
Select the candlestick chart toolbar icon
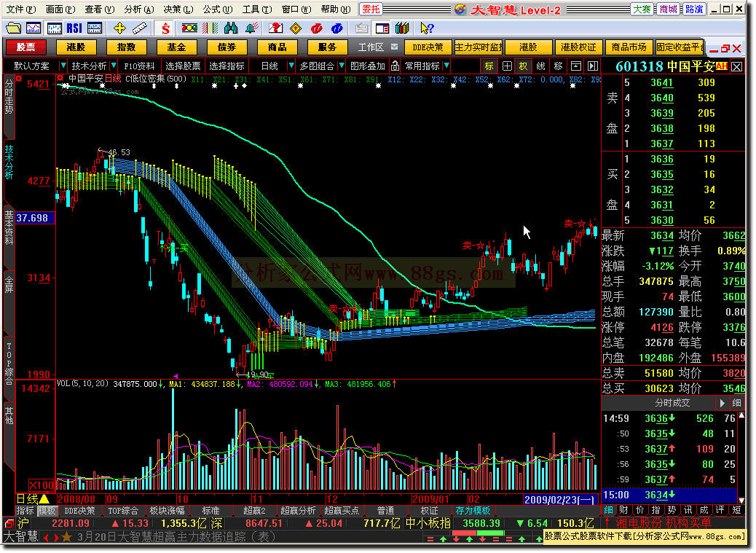(54, 28)
